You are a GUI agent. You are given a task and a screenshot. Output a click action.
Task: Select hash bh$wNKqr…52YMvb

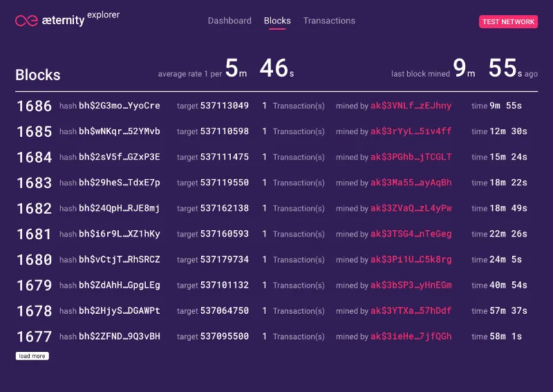coord(120,131)
